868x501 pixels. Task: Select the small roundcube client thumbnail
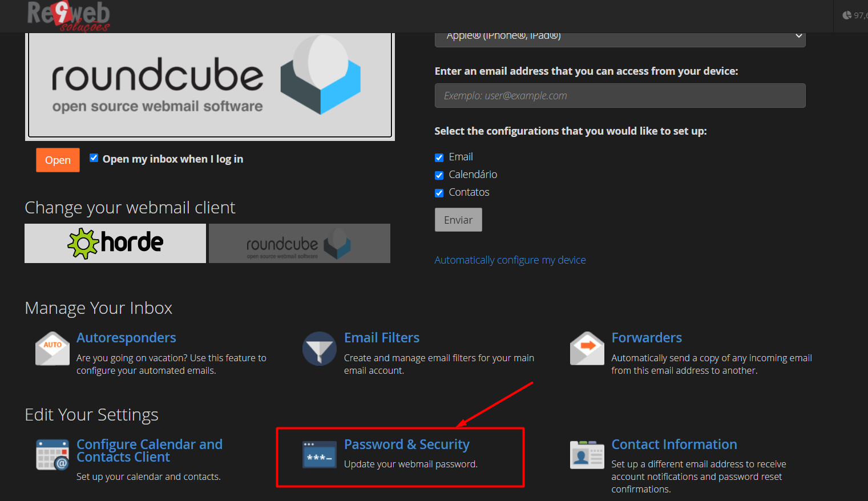click(x=300, y=243)
